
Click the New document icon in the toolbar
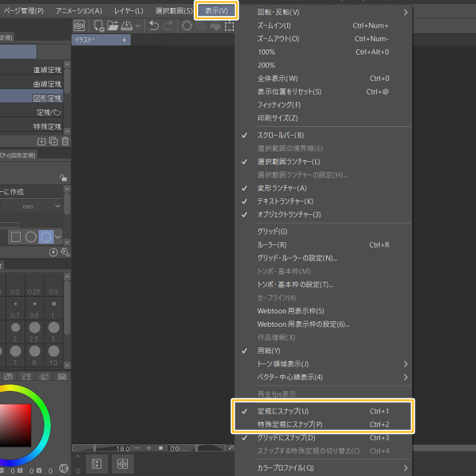(x=99, y=26)
